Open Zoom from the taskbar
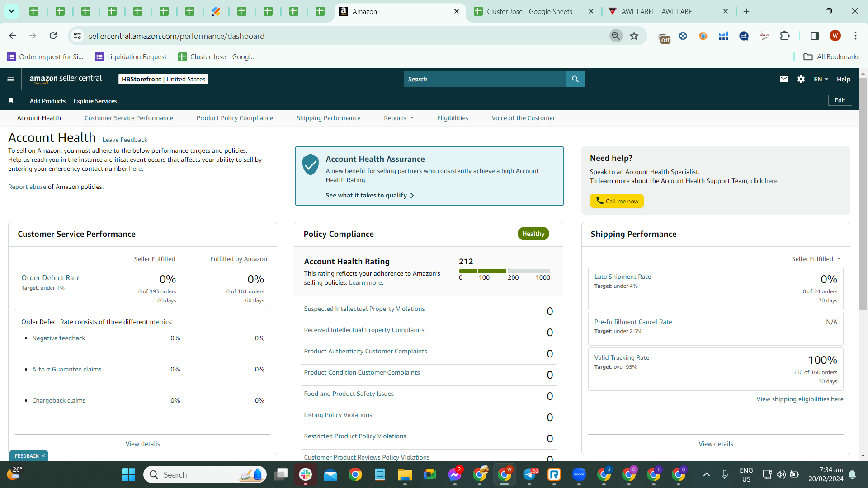The height and width of the screenshot is (488, 868). pyautogui.click(x=579, y=474)
